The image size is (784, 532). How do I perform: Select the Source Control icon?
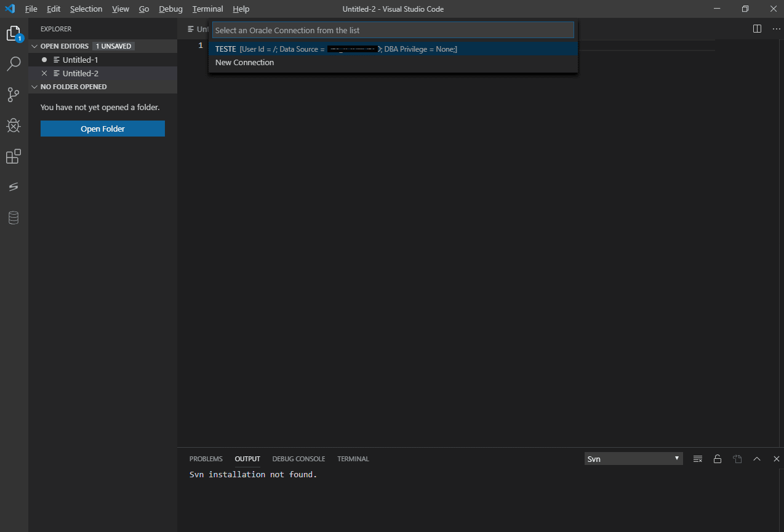pyautogui.click(x=14, y=95)
